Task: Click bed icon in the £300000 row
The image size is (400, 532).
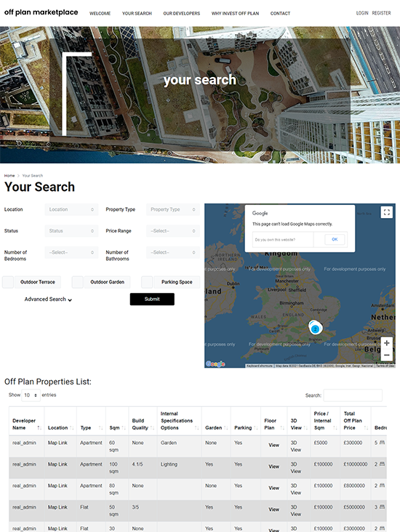Action: [382, 443]
